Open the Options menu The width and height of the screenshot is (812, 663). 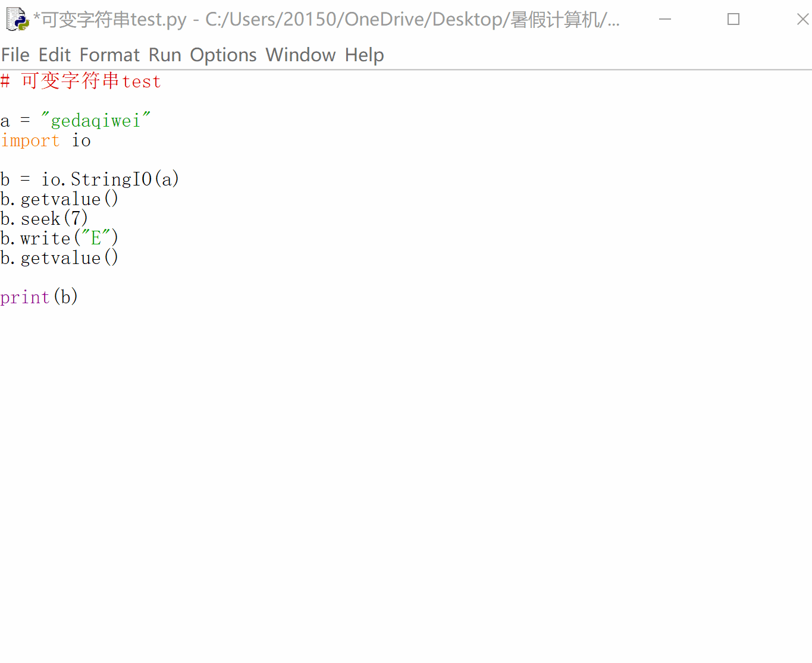pos(224,55)
